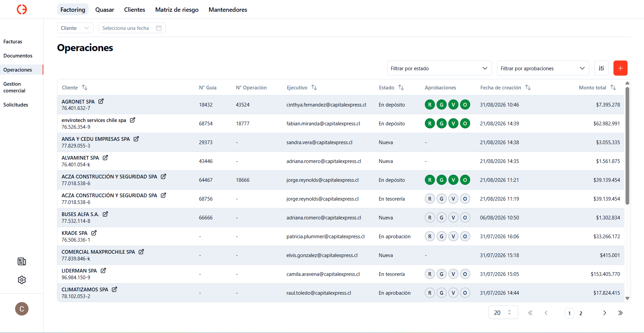
Task: Open LIDERMAN SPA external link icon
Action: click(103, 270)
